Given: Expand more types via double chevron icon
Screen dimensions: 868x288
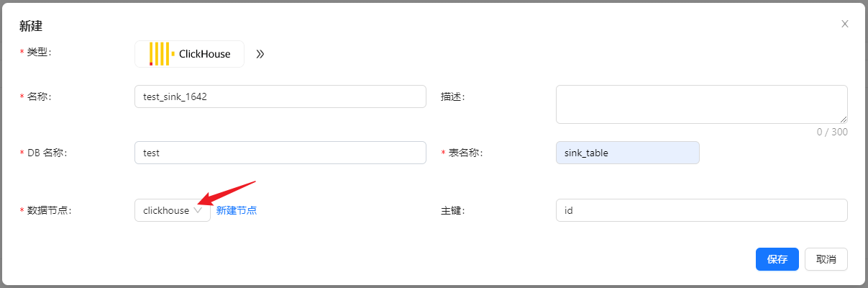Looking at the screenshot, I should tap(260, 54).
